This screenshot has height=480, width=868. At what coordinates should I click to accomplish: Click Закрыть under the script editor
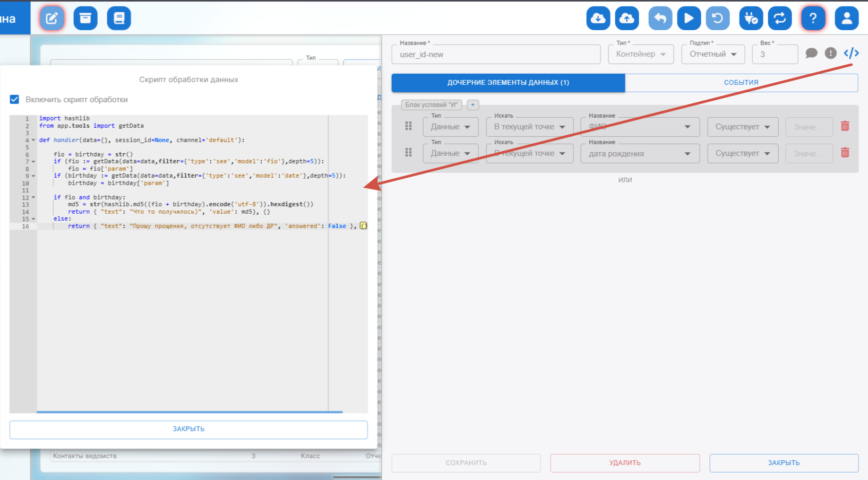coord(188,429)
